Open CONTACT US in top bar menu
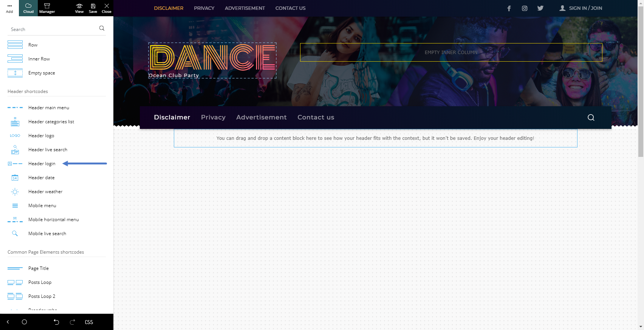644x330 pixels. pos(290,8)
